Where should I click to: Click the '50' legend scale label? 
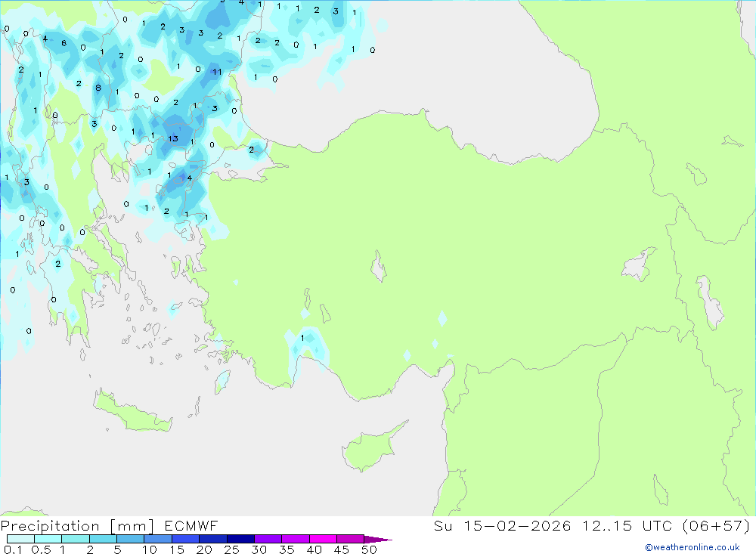[370, 549]
